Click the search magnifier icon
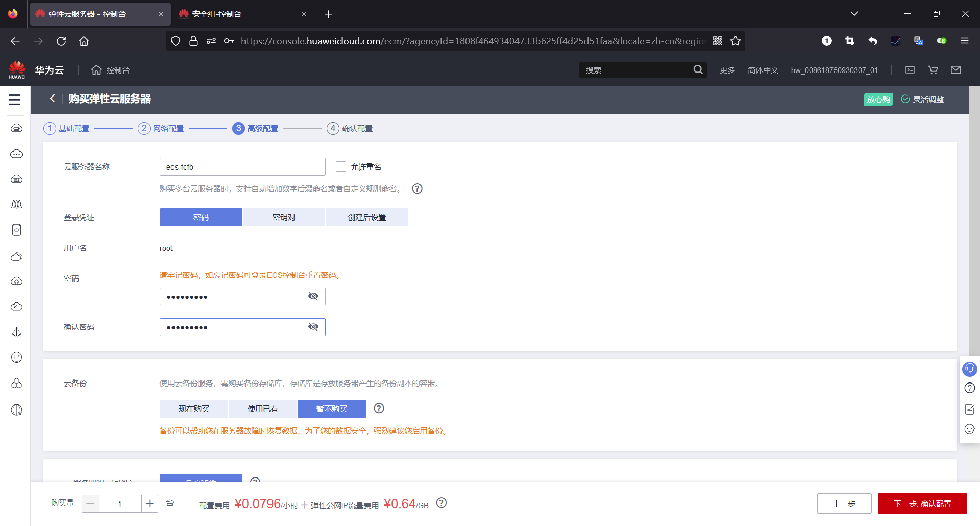This screenshot has height=526, width=980. coord(698,69)
